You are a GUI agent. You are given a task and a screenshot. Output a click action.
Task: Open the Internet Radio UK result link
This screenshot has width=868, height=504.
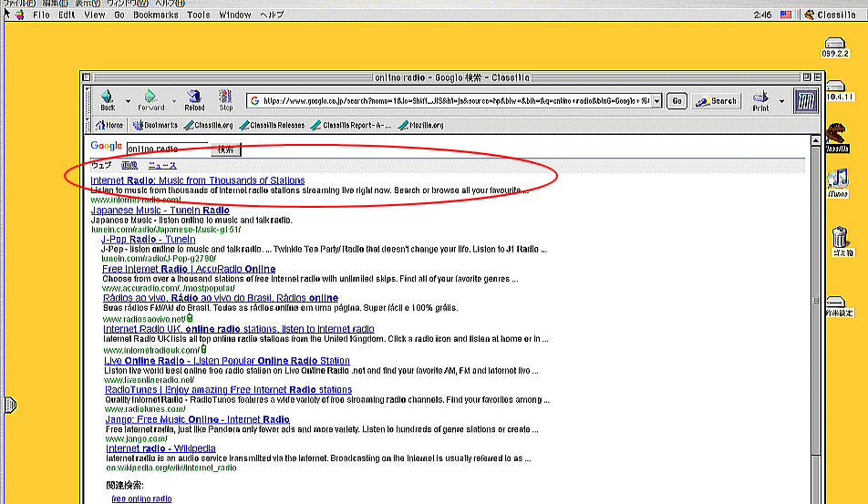click(238, 329)
